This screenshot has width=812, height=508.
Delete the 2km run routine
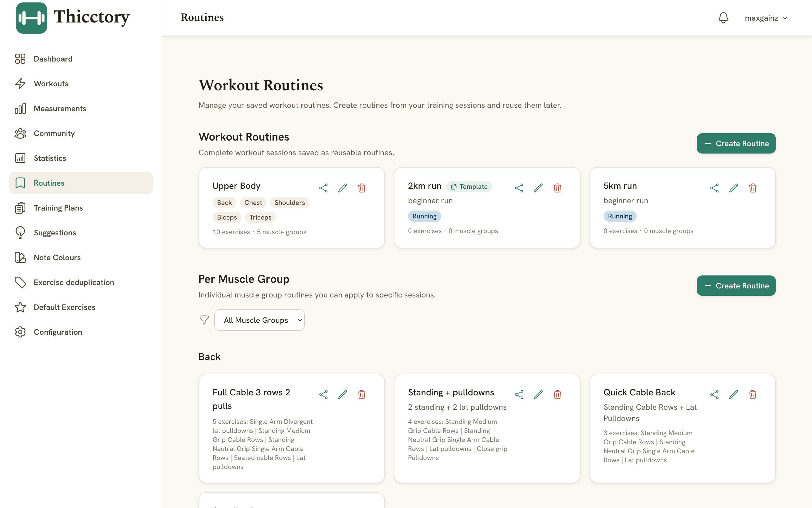pyautogui.click(x=557, y=188)
